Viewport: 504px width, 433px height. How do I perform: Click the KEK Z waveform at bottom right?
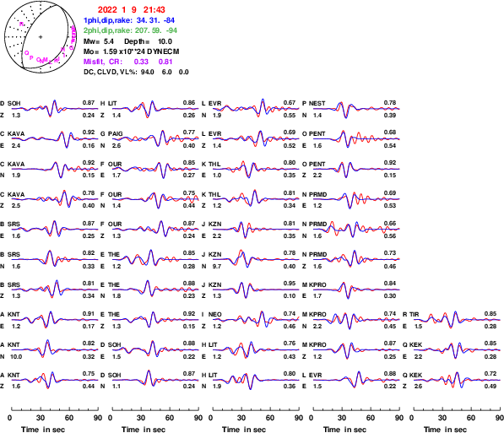click(x=457, y=380)
